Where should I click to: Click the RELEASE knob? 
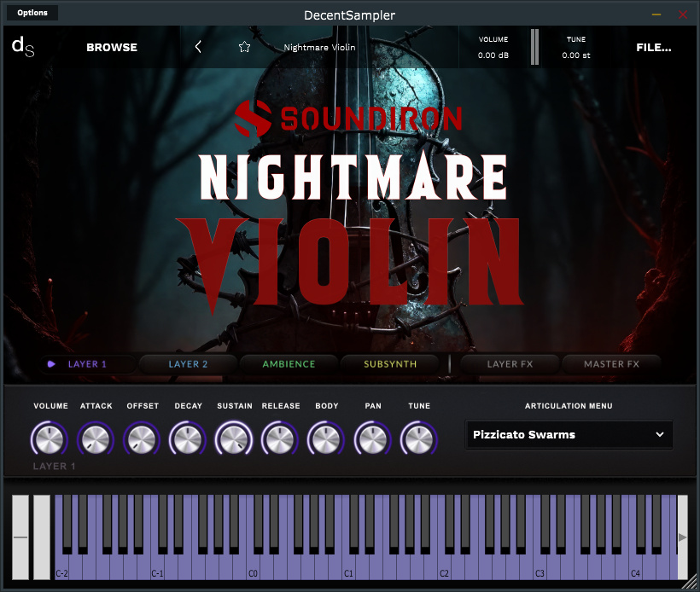coord(280,439)
